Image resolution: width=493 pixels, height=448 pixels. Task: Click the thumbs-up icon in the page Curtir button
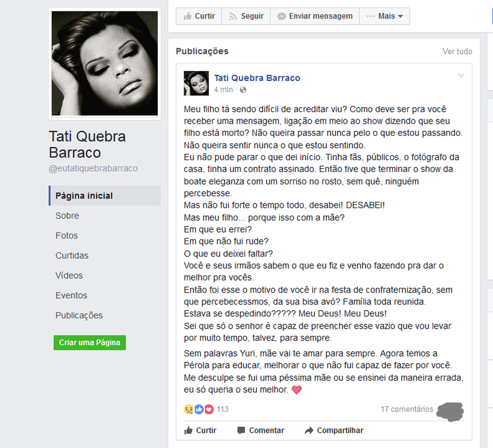point(187,16)
